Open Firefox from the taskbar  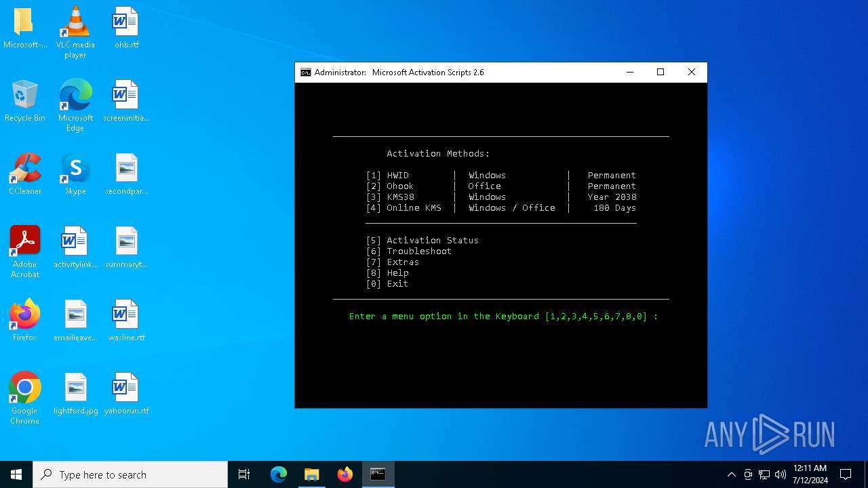345,474
